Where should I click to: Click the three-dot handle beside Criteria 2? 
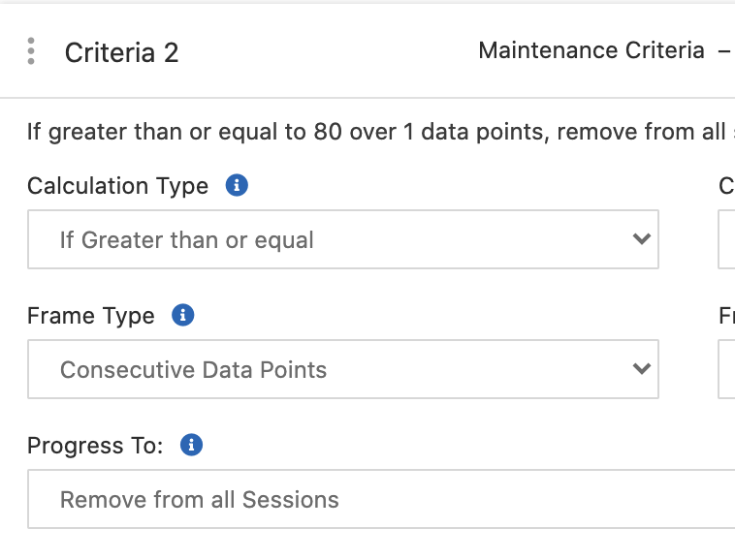click(32, 51)
